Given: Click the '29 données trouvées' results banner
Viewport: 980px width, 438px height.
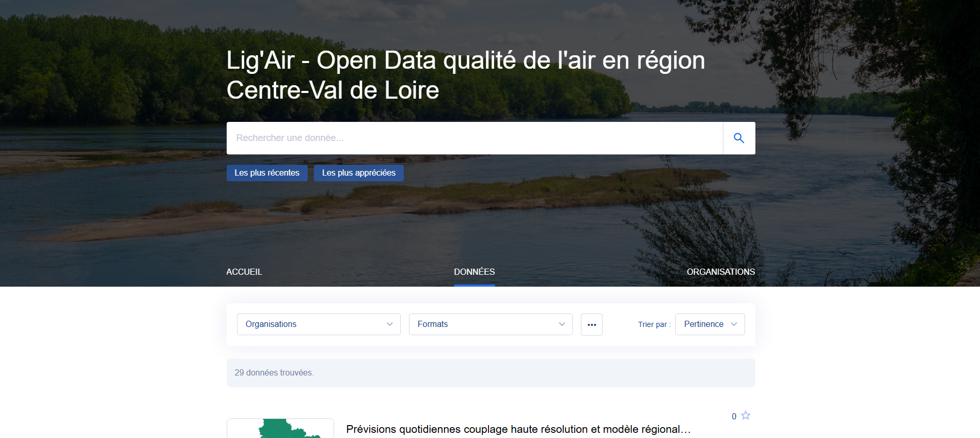Looking at the screenshot, I should click(491, 373).
